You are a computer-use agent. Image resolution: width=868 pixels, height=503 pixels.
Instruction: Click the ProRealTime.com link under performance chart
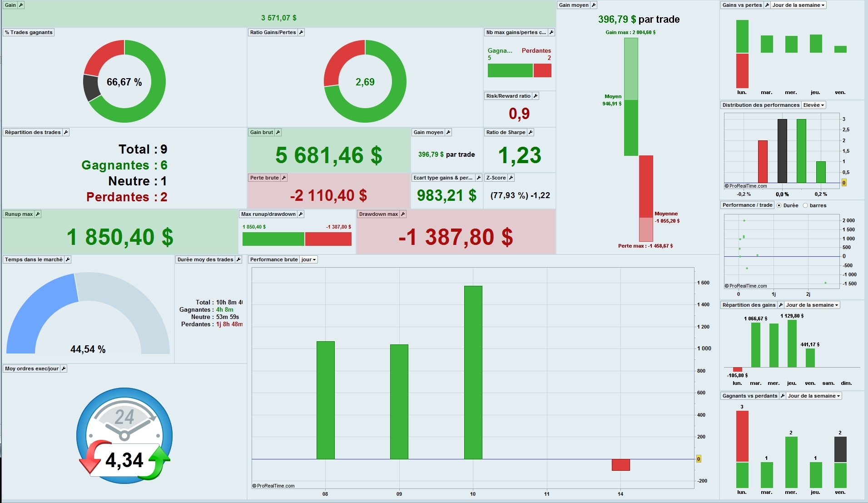(x=273, y=486)
